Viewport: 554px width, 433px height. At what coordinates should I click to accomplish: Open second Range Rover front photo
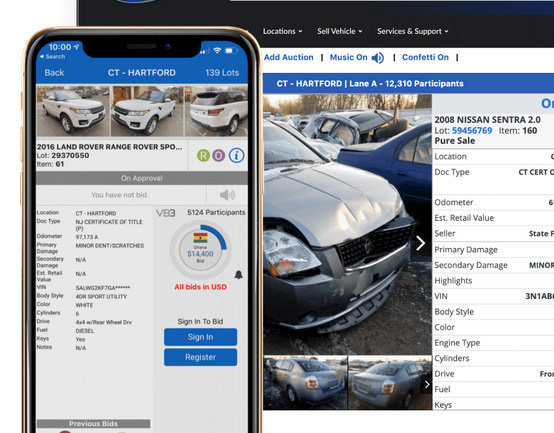147,111
